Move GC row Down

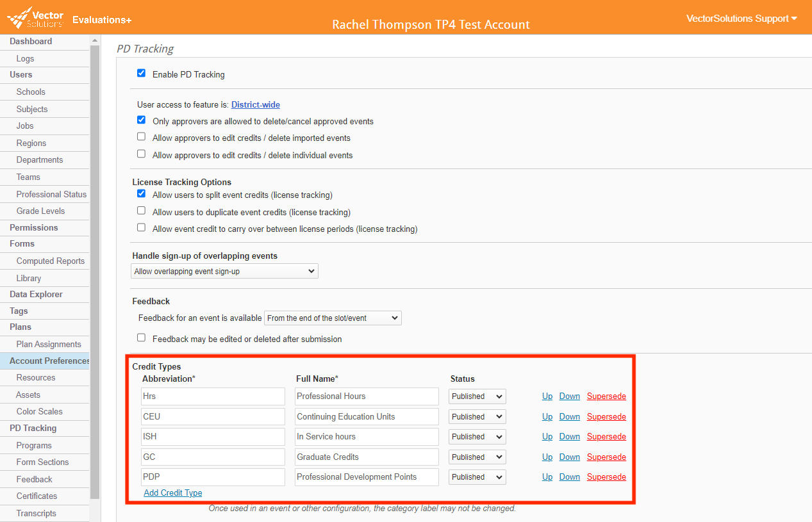click(570, 457)
